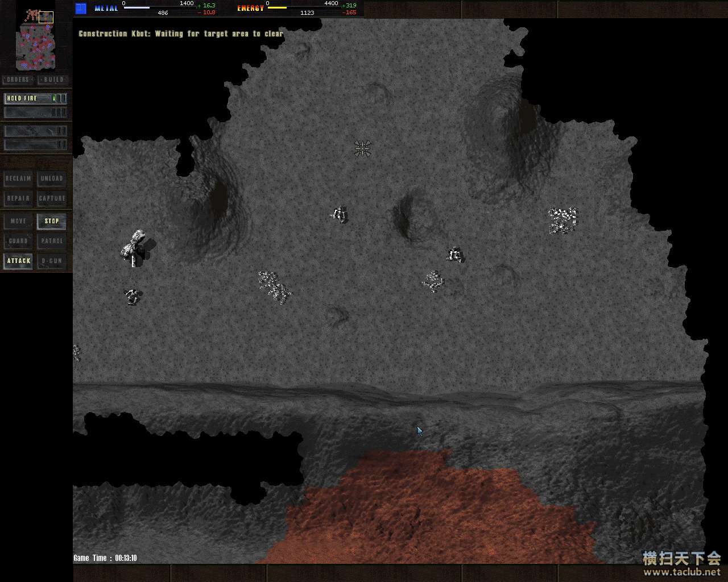Click the Metal storage bar
This screenshot has height=582, width=728.
[159, 7]
